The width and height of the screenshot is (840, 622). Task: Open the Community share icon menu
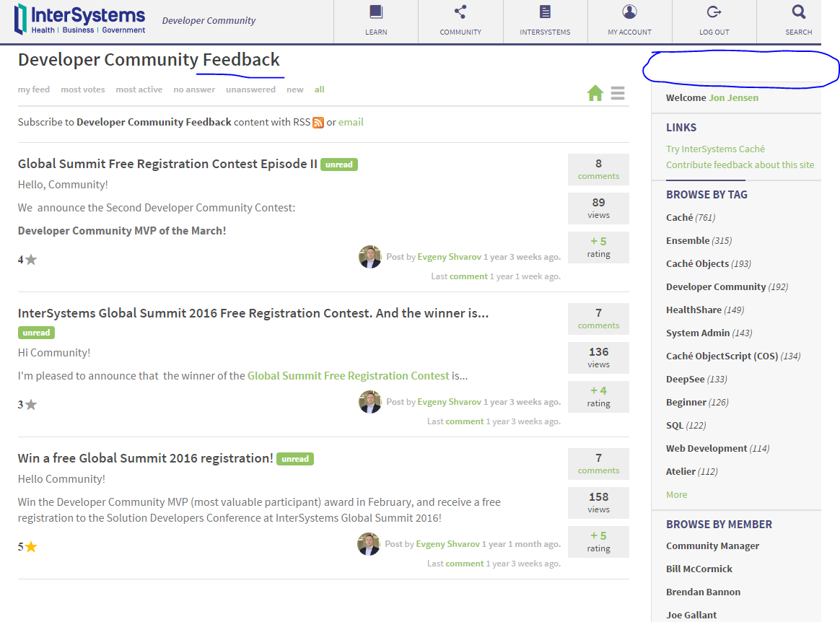460,12
